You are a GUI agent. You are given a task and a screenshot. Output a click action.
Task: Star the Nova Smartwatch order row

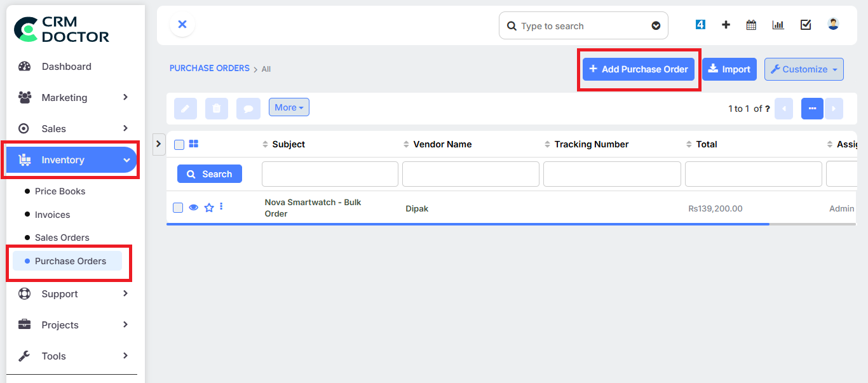208,208
